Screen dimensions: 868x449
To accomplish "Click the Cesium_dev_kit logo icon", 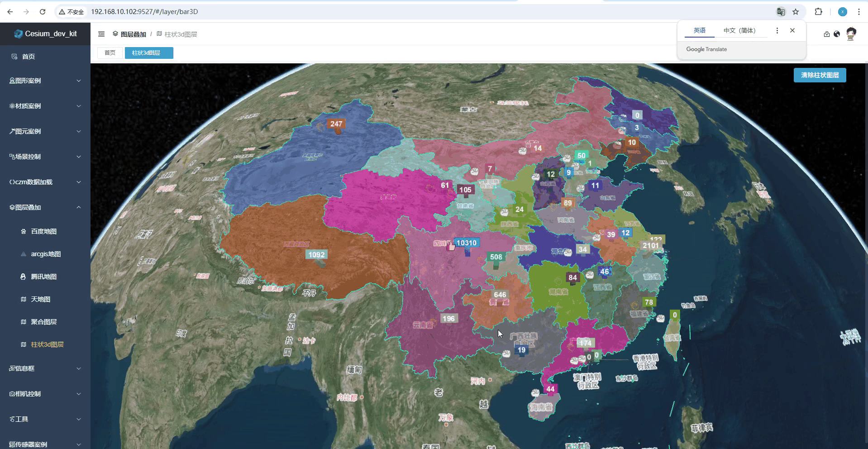I will [18, 34].
